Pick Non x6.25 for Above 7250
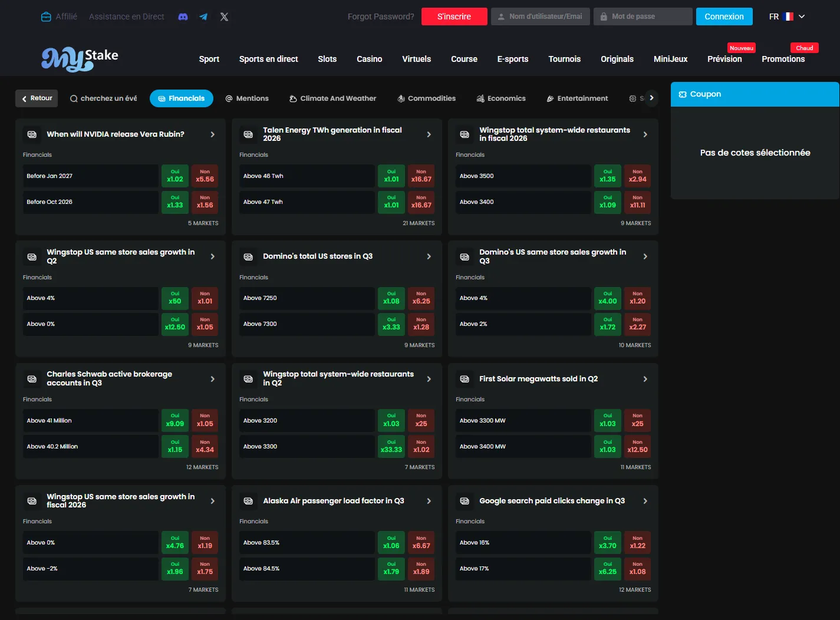The height and width of the screenshot is (620, 840). click(421, 298)
